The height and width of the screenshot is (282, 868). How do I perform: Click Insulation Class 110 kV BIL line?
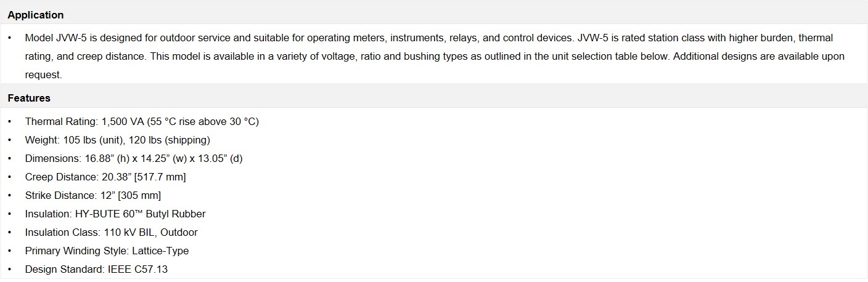coord(112,233)
